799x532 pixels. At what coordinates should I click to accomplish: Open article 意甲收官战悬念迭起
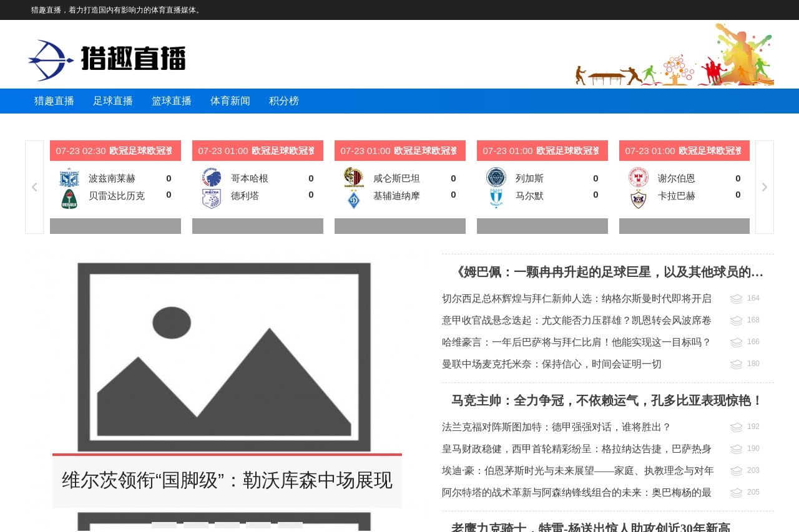point(577,321)
